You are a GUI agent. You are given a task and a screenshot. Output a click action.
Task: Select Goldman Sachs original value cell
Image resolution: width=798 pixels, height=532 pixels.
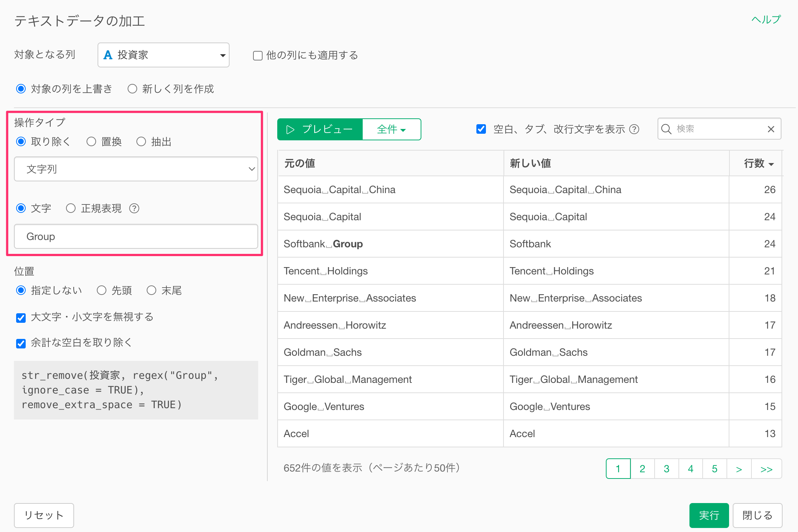click(x=391, y=352)
